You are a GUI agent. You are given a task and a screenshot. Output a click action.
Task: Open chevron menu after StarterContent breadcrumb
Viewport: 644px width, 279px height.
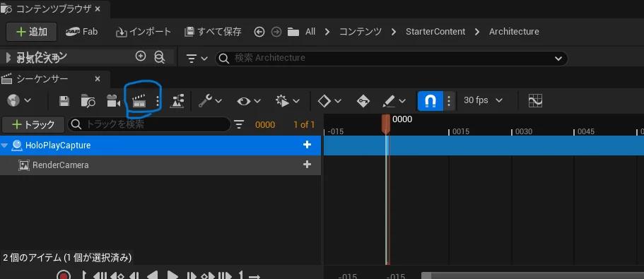[x=477, y=32]
